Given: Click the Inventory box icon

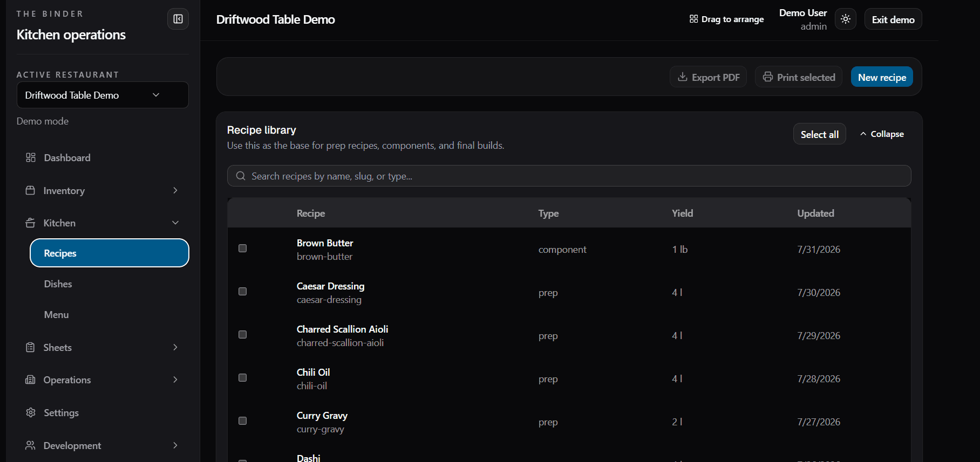Looking at the screenshot, I should click(30, 190).
